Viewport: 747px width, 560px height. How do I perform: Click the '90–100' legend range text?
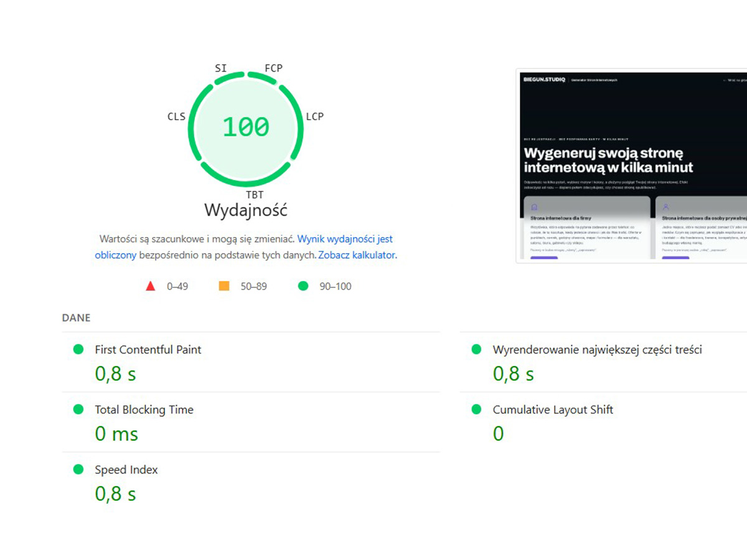(x=336, y=286)
